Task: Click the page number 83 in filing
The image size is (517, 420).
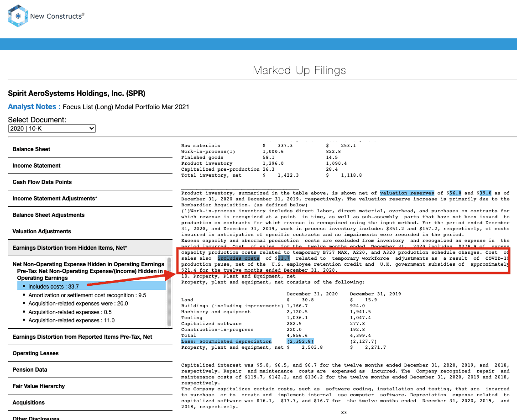Action: pos(344,413)
